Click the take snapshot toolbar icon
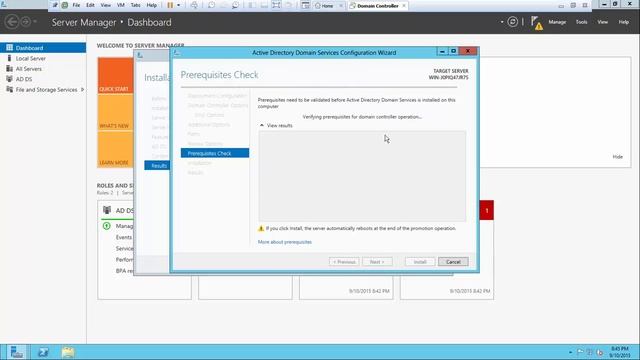640x360 pixels. pos(211,5)
